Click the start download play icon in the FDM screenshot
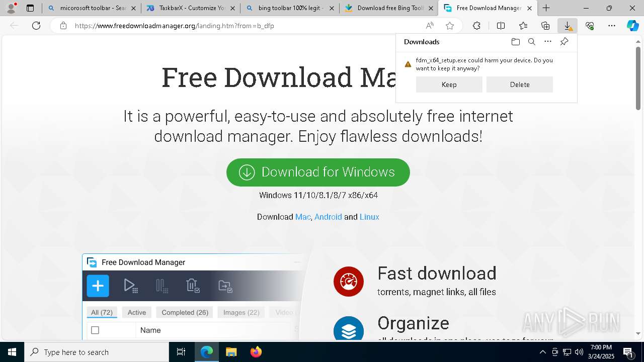This screenshot has height=362, width=644. click(x=130, y=286)
